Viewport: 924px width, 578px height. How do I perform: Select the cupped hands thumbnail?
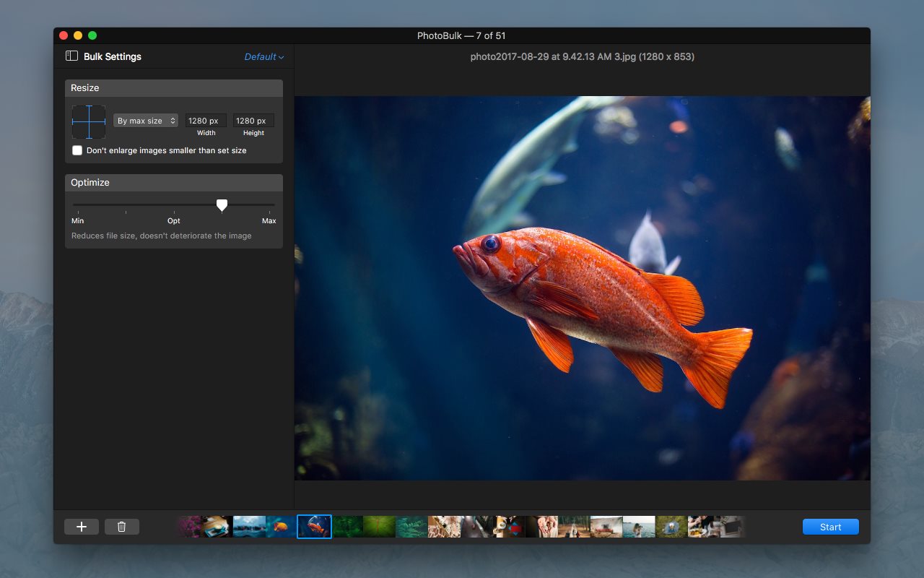[541, 527]
